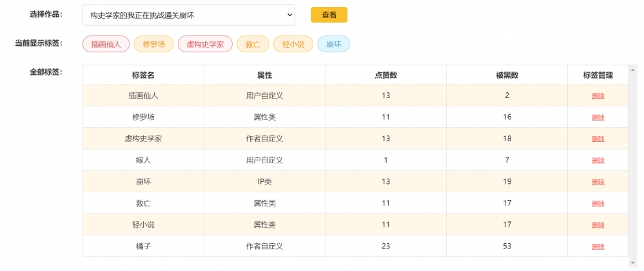The height and width of the screenshot is (271, 644).
Task: Delete the 插画仙人 tag row
Action: point(598,95)
